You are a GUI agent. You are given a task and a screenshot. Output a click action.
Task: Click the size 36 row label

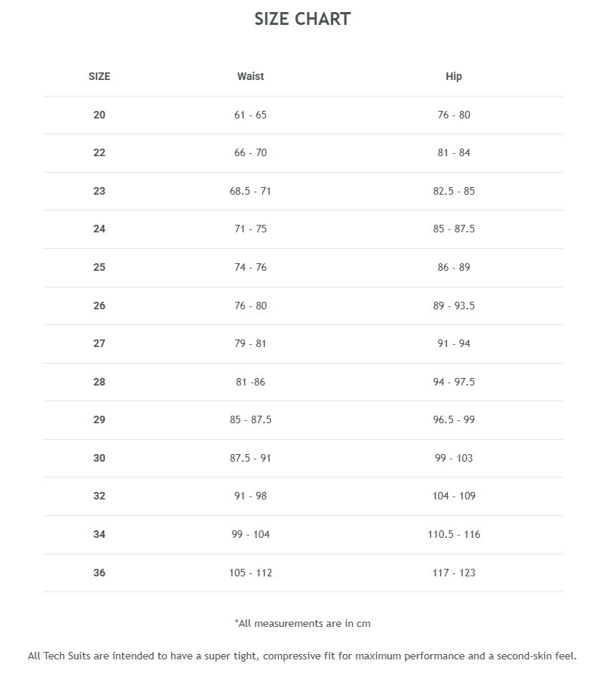(x=100, y=573)
